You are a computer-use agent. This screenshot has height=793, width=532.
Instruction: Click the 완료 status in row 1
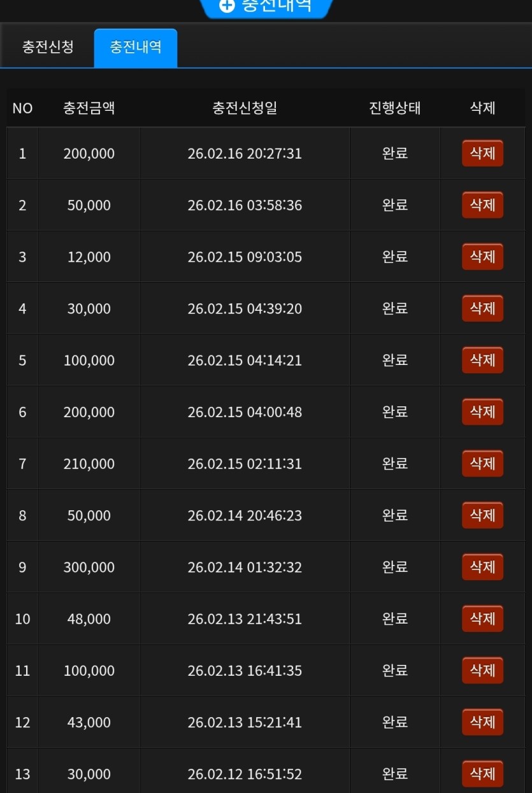tap(395, 154)
